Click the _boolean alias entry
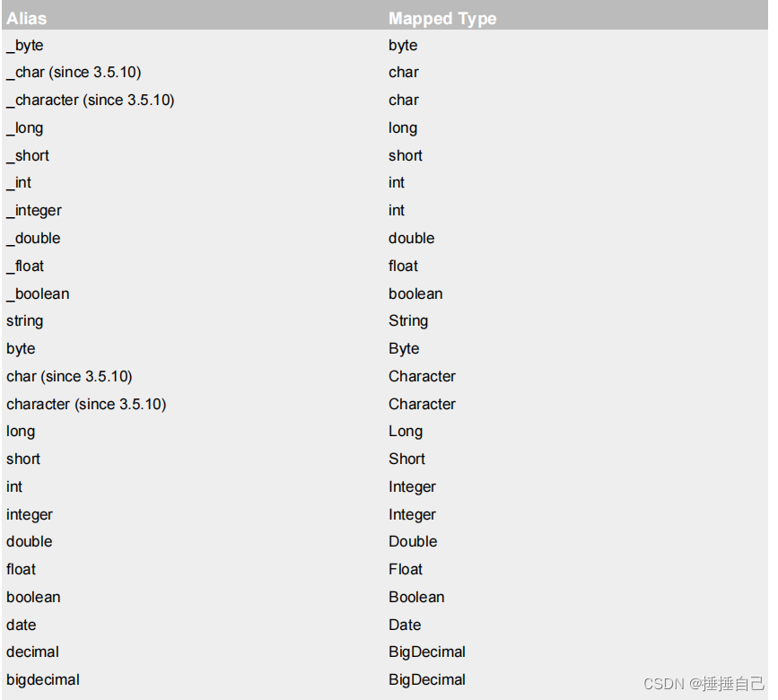The height and width of the screenshot is (700, 778). (38, 293)
